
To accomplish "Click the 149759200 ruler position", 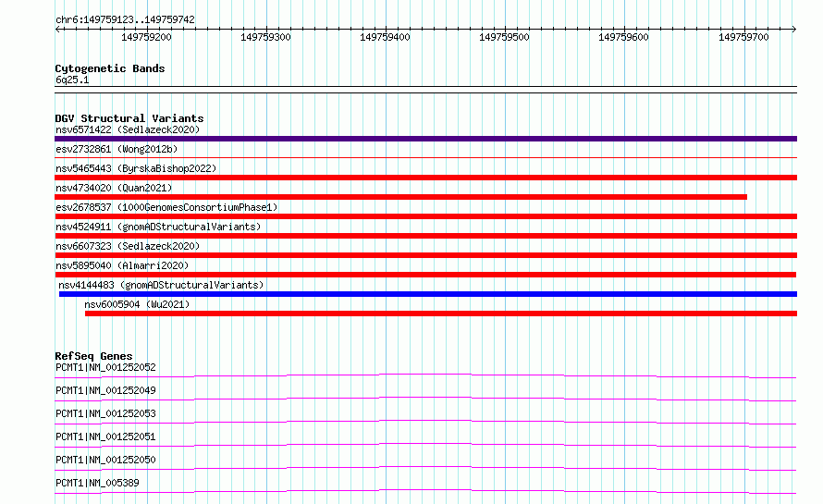I will tap(146, 37).
